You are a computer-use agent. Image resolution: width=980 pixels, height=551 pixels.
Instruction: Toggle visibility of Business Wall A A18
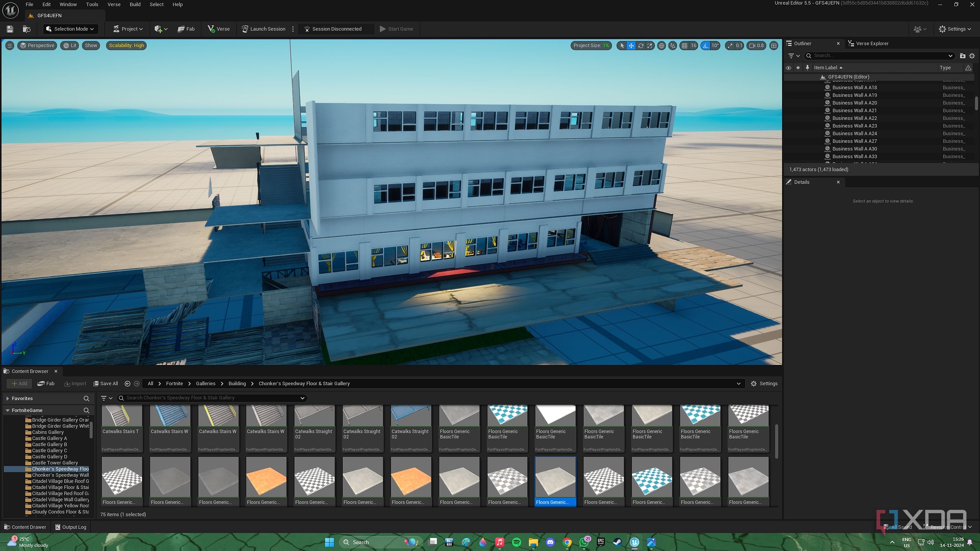click(789, 88)
